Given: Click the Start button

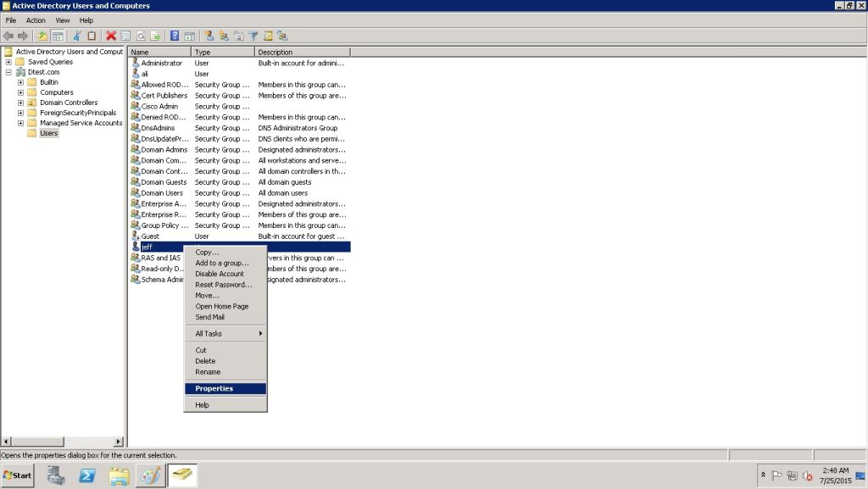Looking at the screenshot, I should pyautogui.click(x=17, y=475).
